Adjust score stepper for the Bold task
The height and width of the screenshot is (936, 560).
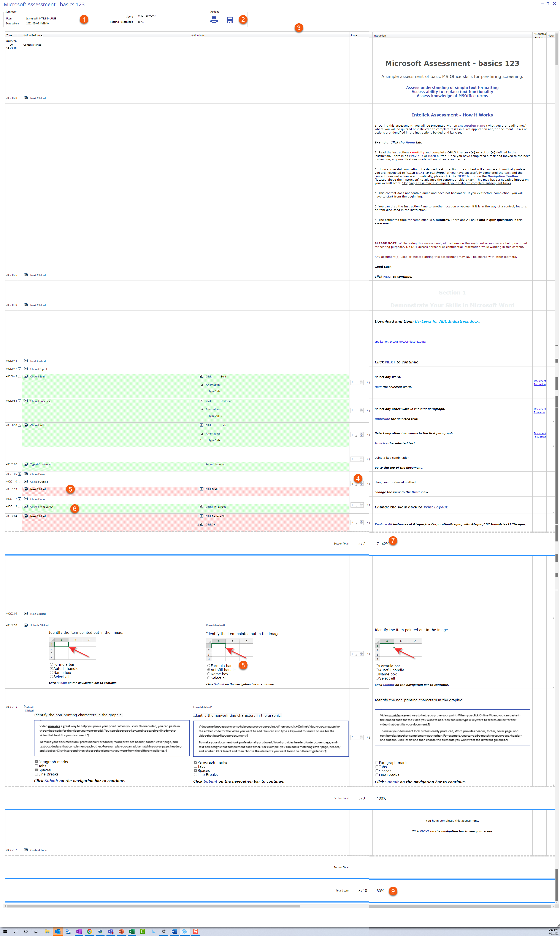(x=361, y=382)
